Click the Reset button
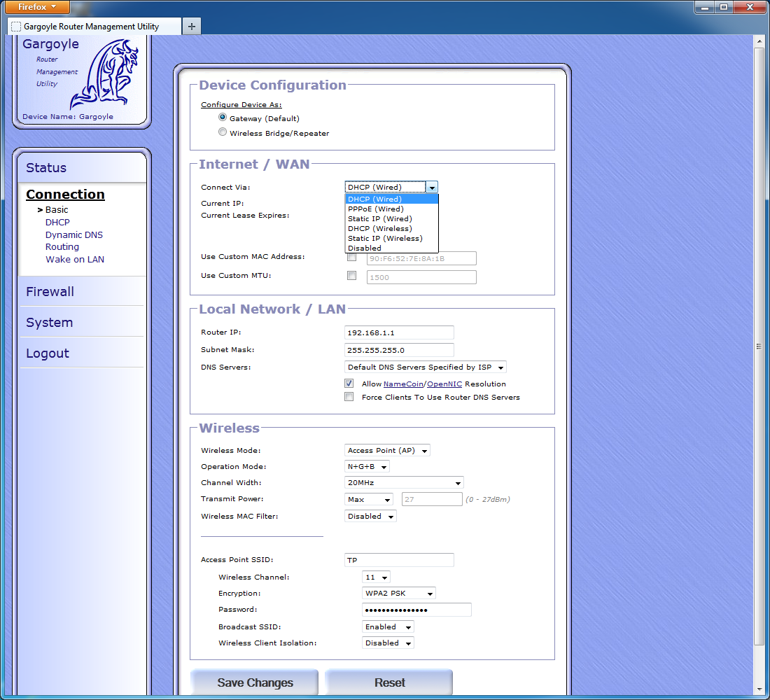The width and height of the screenshot is (770, 700). 389,682
